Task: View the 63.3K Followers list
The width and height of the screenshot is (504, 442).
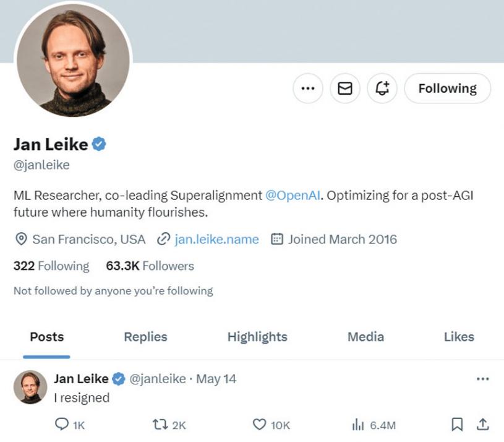Action: [x=150, y=266]
